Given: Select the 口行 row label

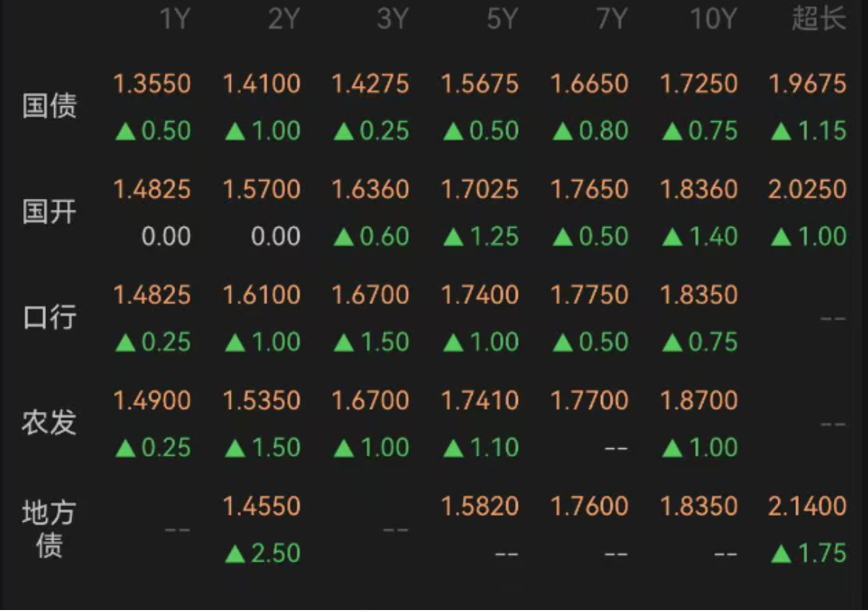Looking at the screenshot, I should tap(49, 318).
